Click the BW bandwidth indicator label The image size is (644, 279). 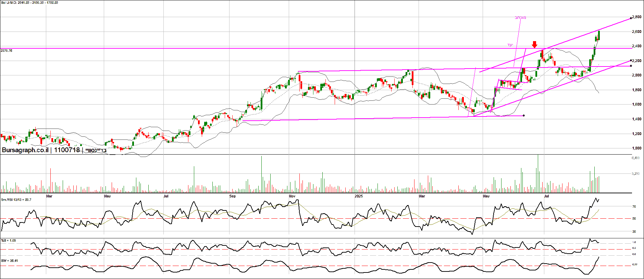9,261
